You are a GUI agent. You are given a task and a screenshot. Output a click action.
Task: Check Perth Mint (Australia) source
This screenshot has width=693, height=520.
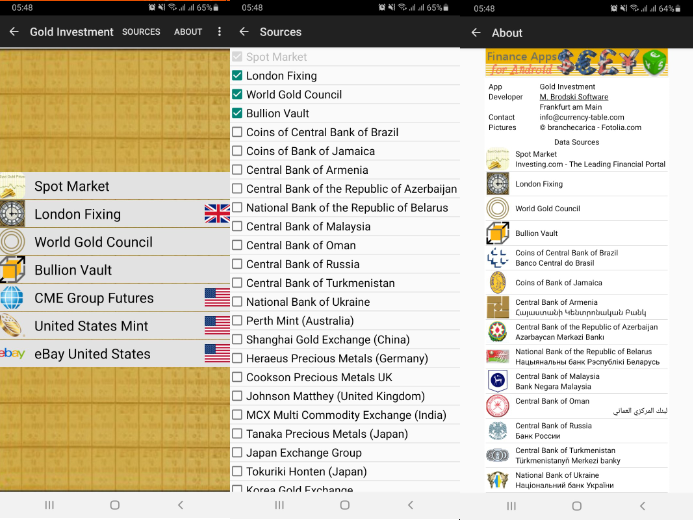(x=237, y=321)
